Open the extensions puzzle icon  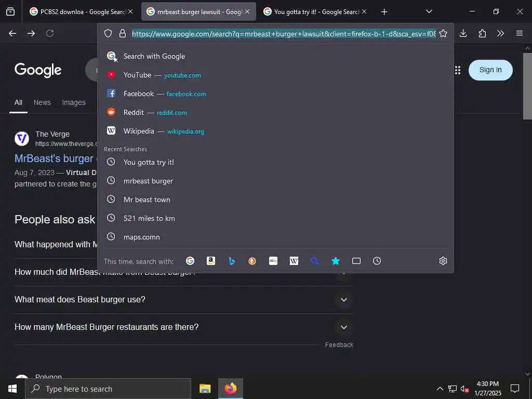482,33
